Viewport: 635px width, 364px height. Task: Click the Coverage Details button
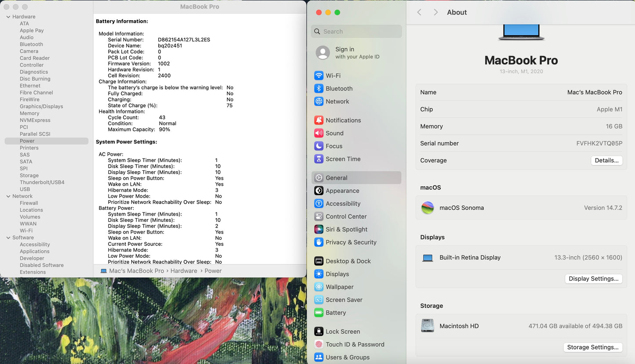pos(606,161)
